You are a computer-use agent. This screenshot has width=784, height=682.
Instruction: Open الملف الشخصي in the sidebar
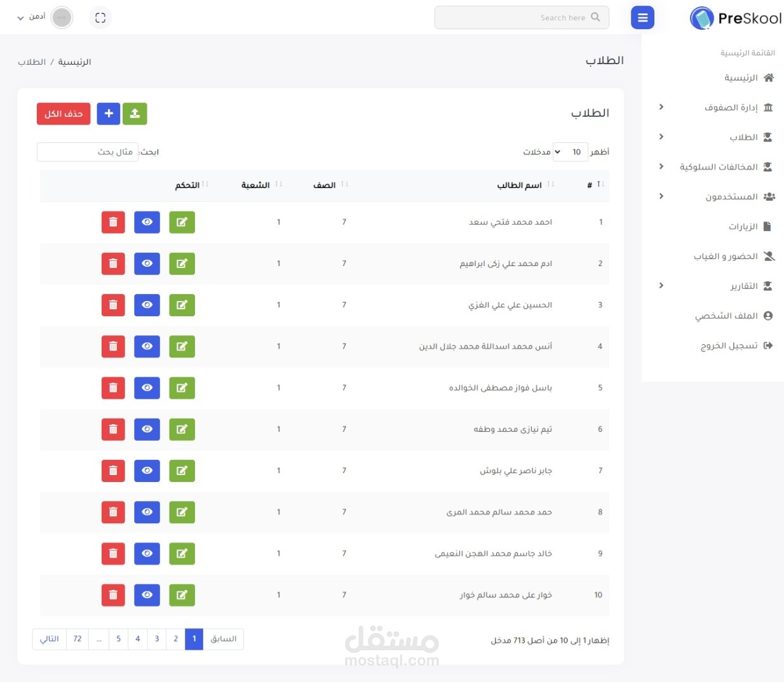[734, 316]
